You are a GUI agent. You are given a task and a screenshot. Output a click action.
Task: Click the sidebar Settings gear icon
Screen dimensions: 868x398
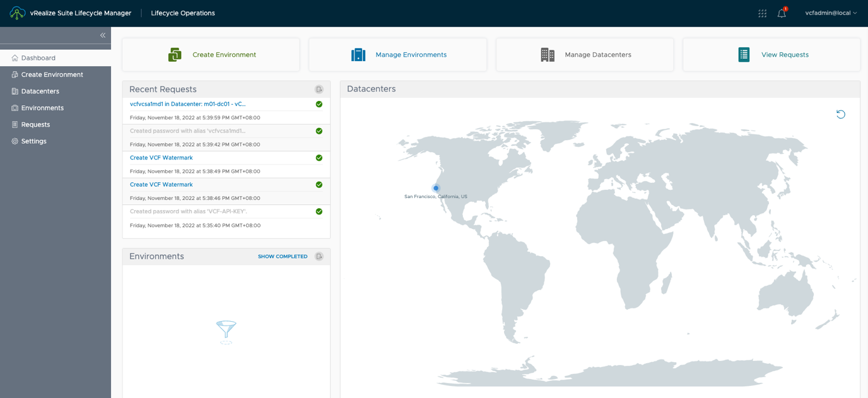pos(15,141)
